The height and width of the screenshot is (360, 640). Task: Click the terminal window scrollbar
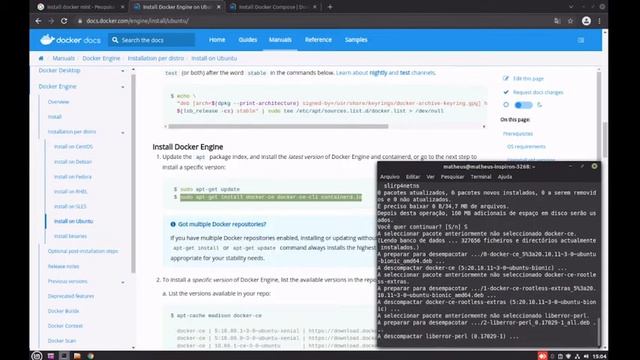[598, 331]
